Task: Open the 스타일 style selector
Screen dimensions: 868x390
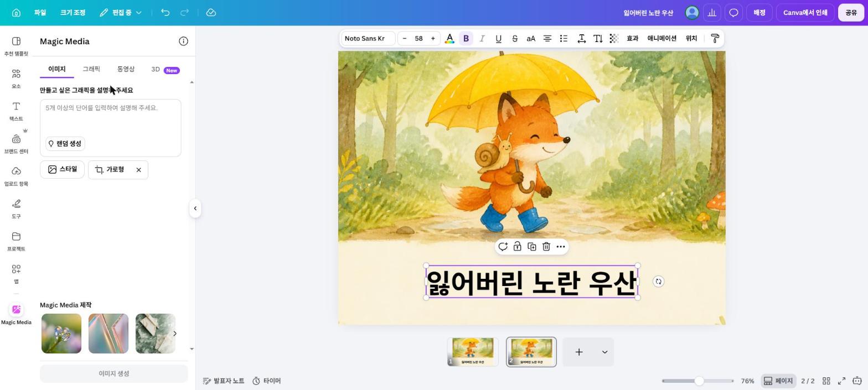Action: click(62, 169)
